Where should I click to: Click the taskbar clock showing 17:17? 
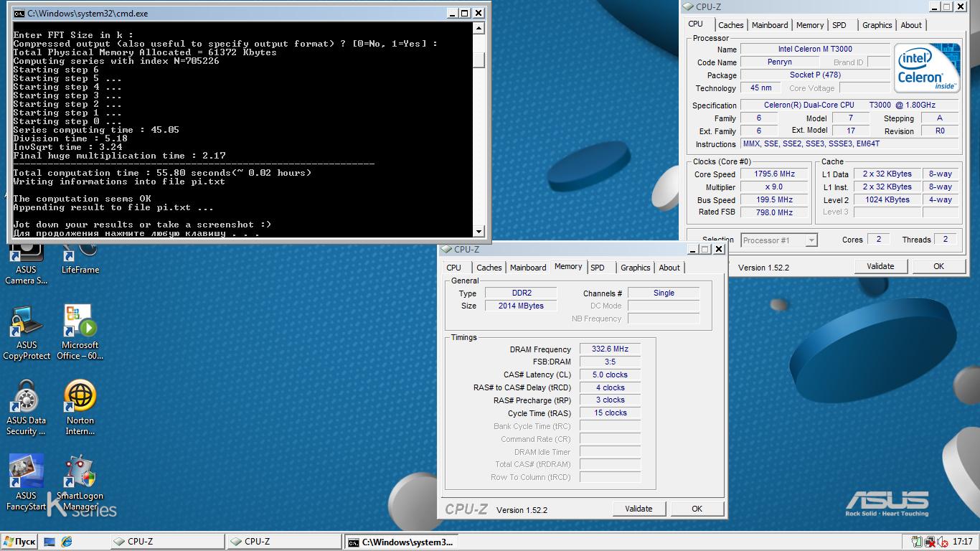[x=963, y=542]
